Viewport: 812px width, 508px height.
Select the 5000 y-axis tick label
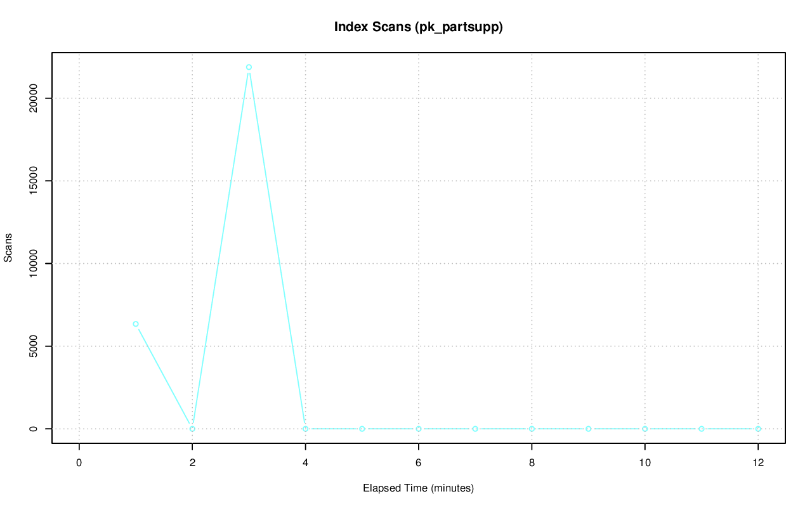coord(34,346)
